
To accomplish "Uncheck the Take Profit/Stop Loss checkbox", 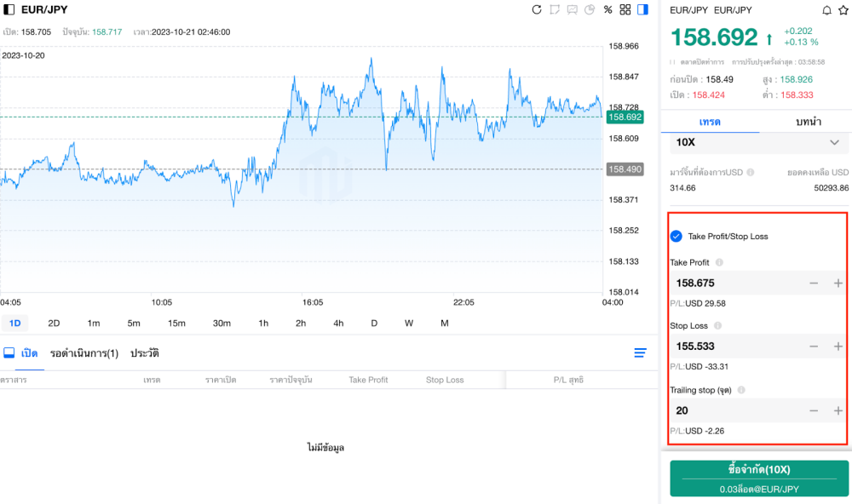I will point(676,236).
